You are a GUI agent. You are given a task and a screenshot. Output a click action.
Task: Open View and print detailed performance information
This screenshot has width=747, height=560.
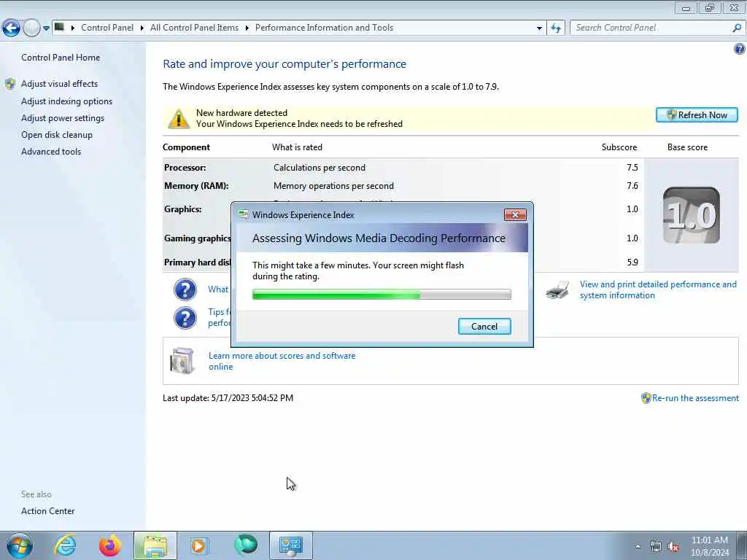(658, 289)
